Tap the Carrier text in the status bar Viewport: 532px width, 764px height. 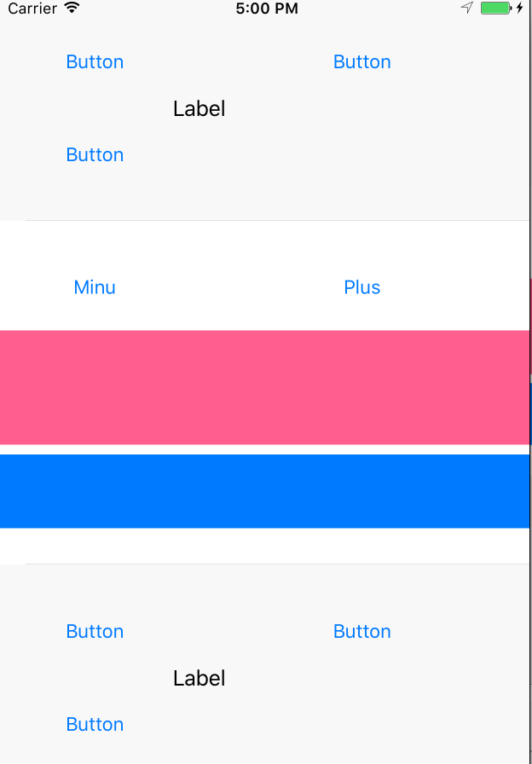[32, 9]
